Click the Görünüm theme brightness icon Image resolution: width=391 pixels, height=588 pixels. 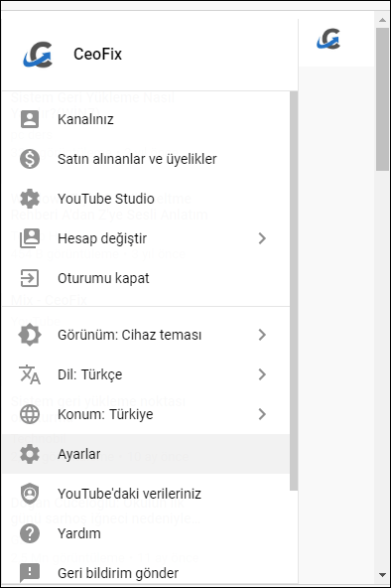(30, 335)
